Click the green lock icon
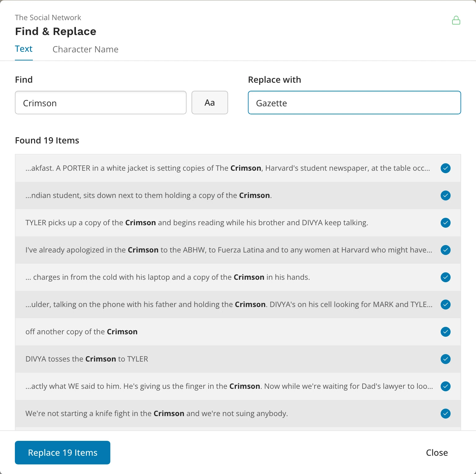 click(x=456, y=20)
